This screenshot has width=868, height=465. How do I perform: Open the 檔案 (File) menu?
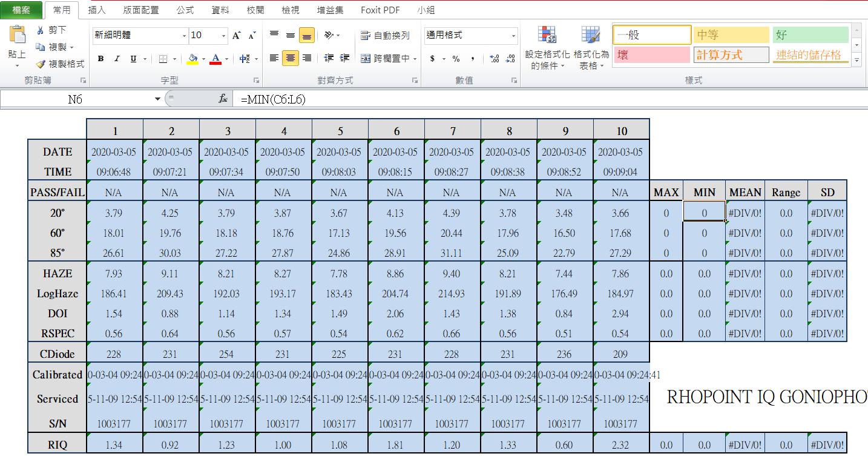coord(21,10)
